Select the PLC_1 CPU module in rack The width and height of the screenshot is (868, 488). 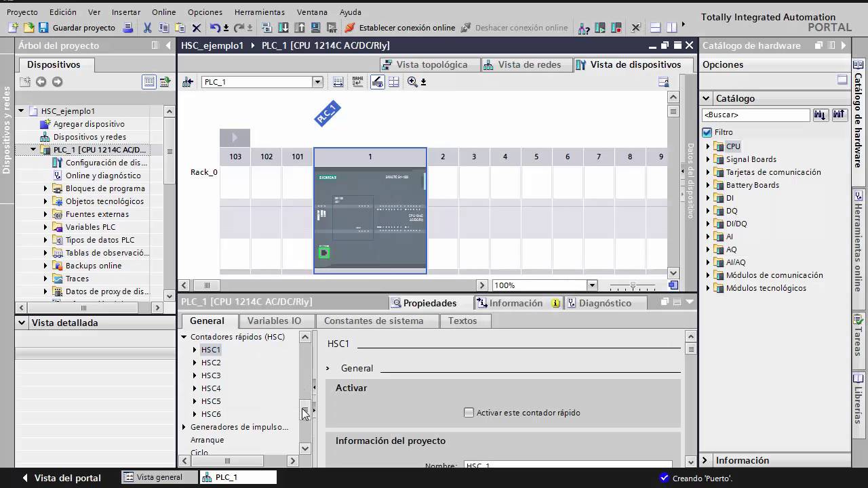(x=370, y=220)
